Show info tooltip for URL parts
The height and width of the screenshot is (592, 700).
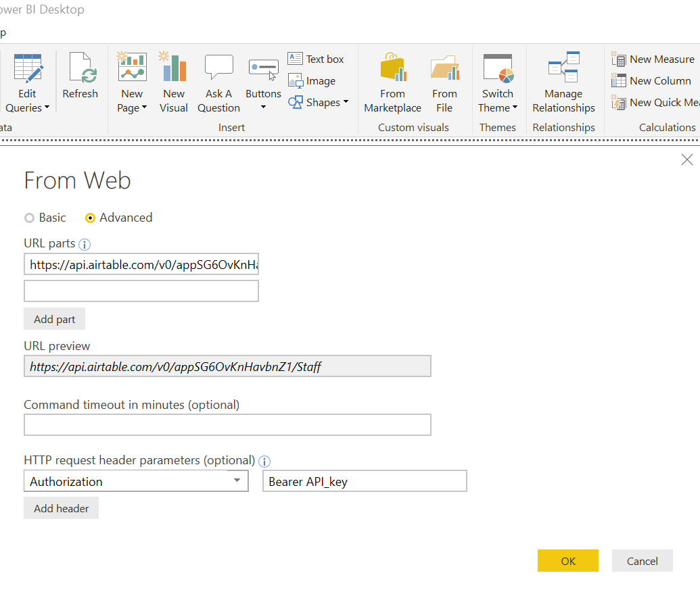click(85, 245)
